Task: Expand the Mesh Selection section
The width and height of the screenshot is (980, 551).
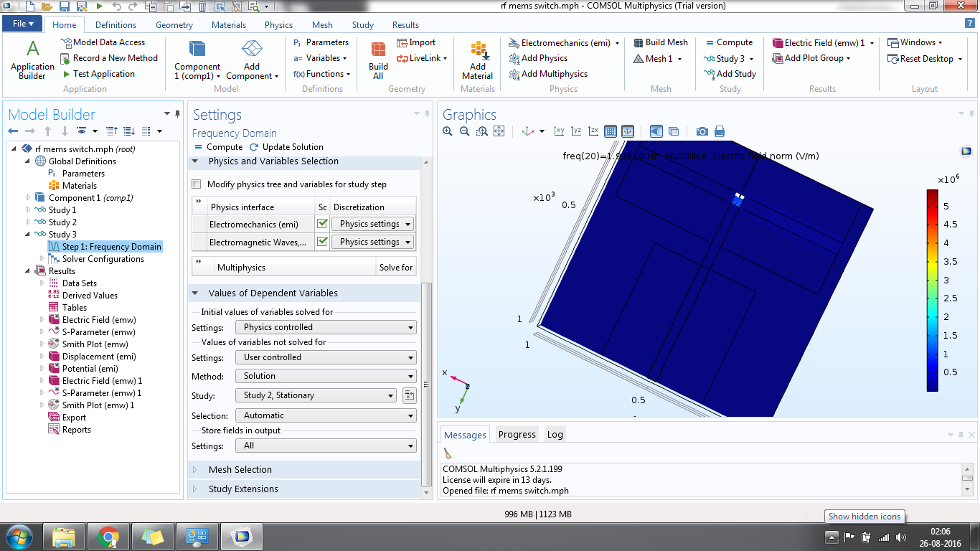Action: tap(240, 470)
